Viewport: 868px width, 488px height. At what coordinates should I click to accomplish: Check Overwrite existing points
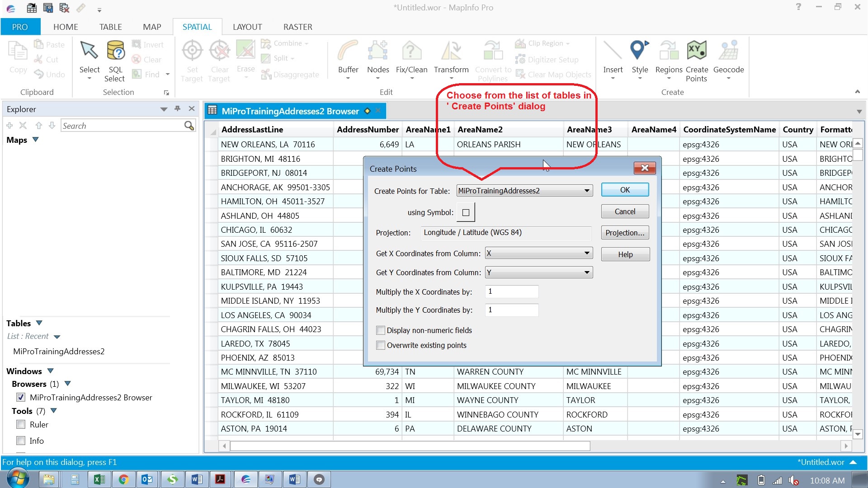pyautogui.click(x=381, y=345)
